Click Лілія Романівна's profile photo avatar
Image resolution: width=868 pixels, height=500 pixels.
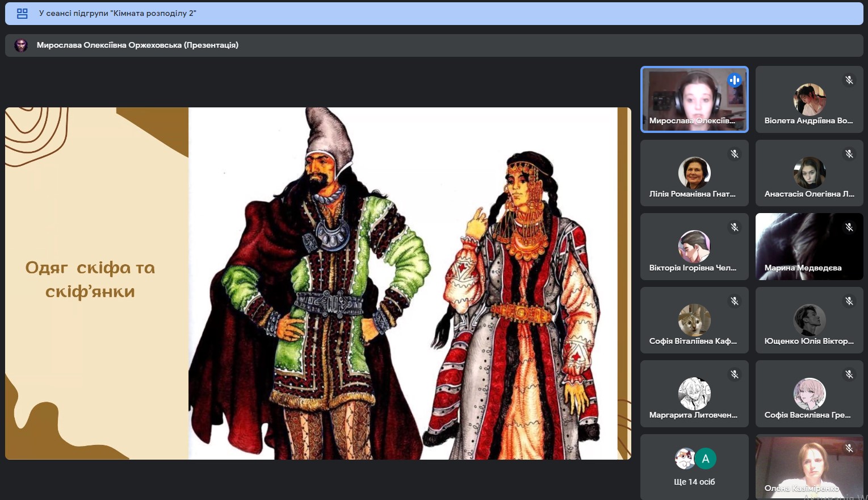tap(694, 172)
